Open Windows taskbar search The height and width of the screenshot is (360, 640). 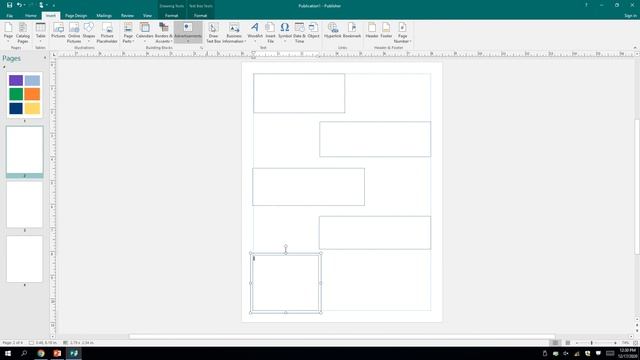pyautogui.click(x=24, y=353)
